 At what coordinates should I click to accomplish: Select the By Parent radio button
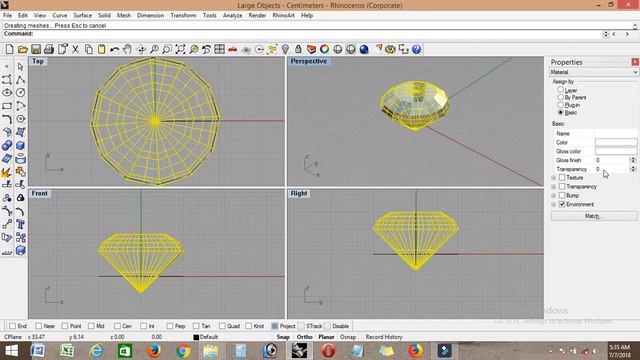point(560,97)
